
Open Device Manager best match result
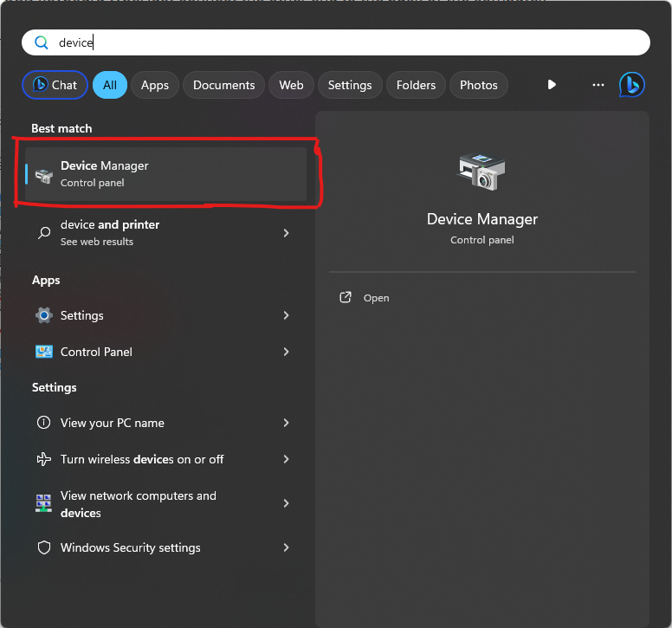(x=166, y=174)
